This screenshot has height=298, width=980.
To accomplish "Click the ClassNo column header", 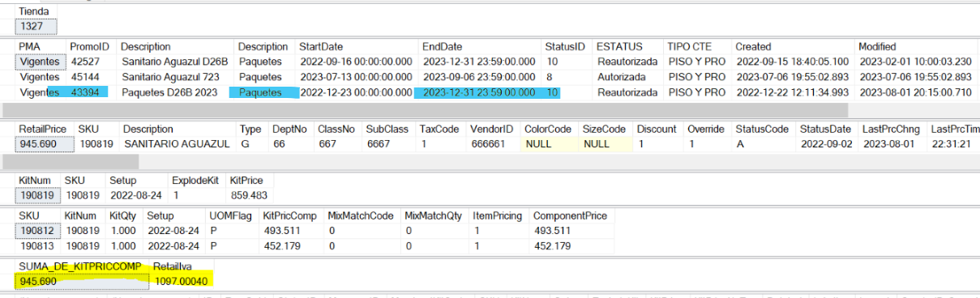I will click(x=336, y=130).
